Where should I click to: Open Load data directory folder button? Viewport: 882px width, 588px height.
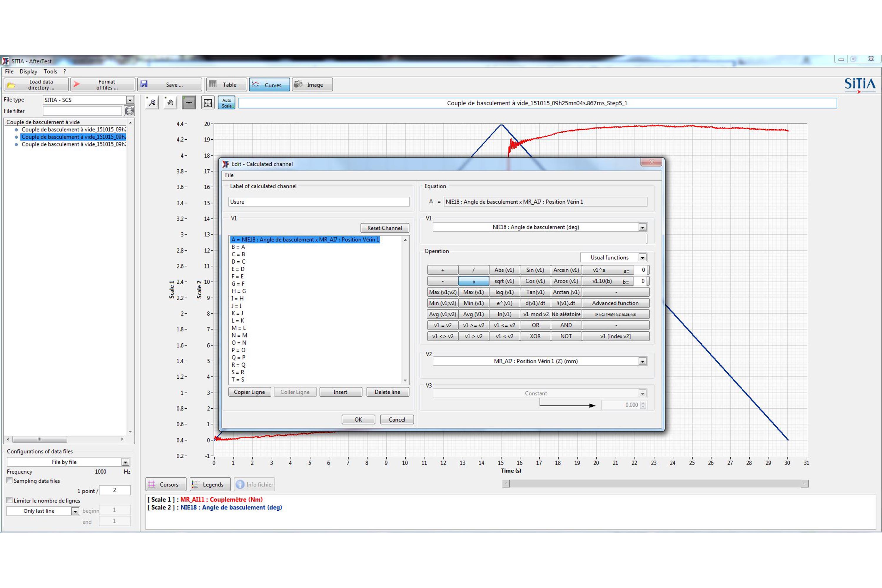click(x=36, y=85)
